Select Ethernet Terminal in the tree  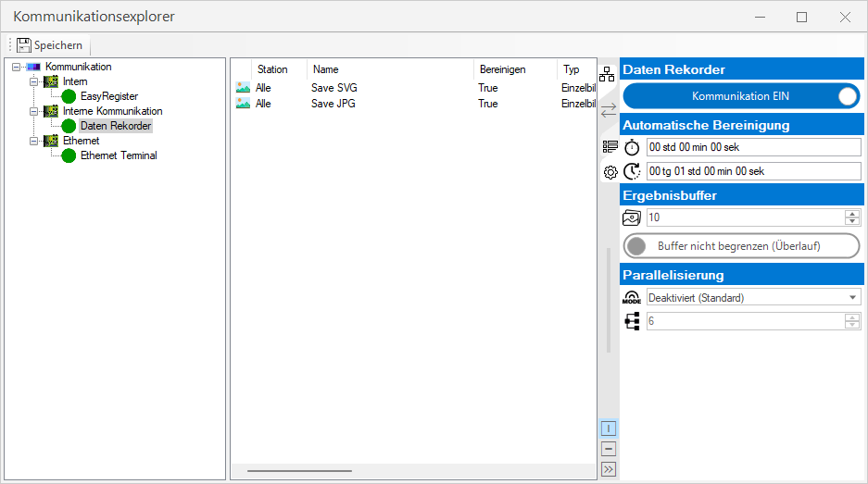tap(119, 155)
